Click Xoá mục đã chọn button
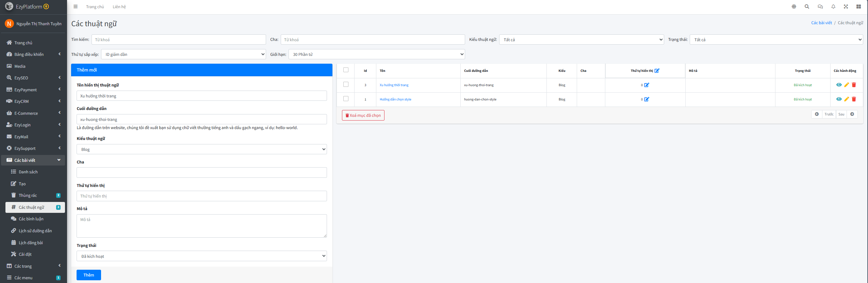Screen dimensions: 868x283 [363, 115]
